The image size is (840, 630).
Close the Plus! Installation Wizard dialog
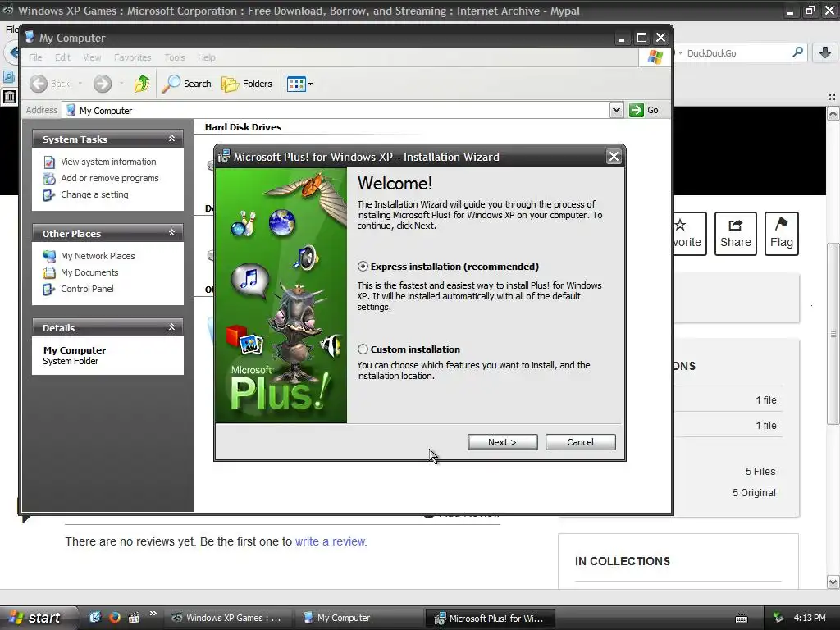[614, 157]
